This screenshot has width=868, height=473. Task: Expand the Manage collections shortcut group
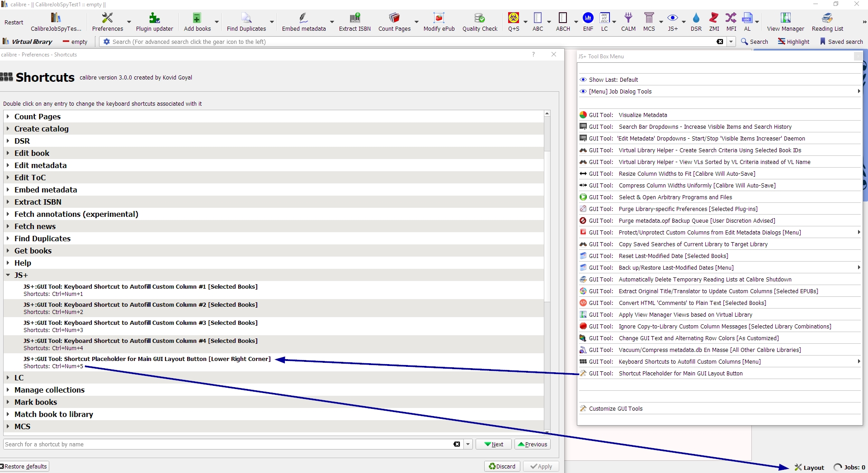[x=8, y=390]
